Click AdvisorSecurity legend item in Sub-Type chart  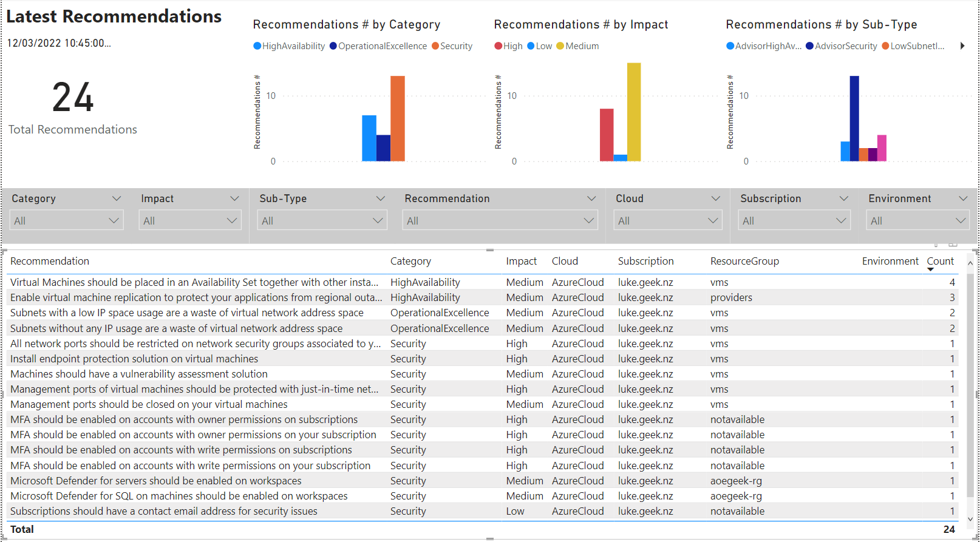pos(842,46)
